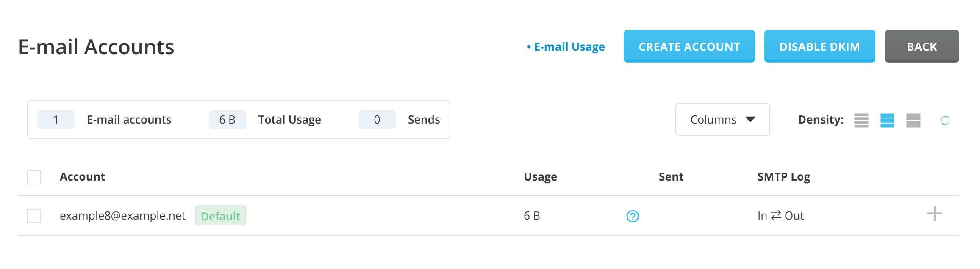This screenshot has width=980, height=269.
Task: Click the Create Account button
Action: point(689,47)
